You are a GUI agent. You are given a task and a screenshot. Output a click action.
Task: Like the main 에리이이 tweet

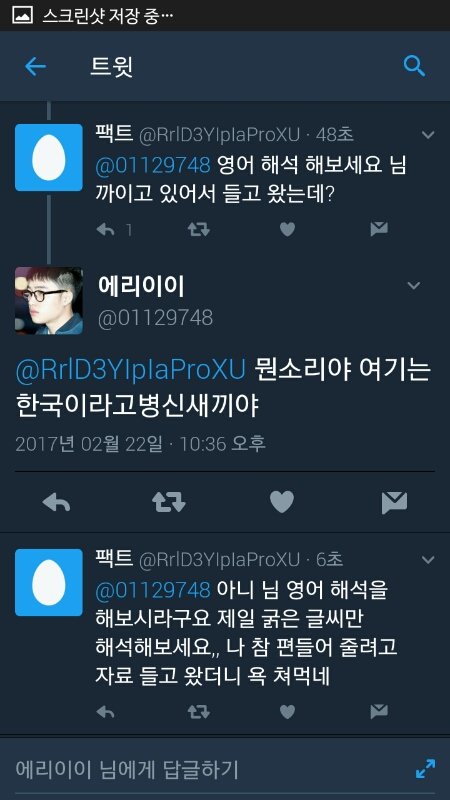[282, 502]
